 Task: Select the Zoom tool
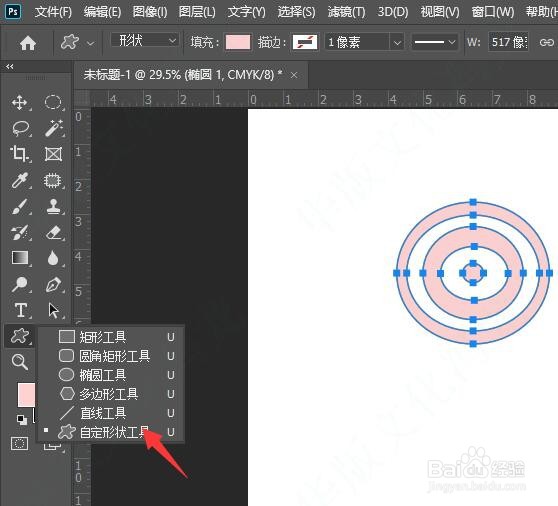coord(20,362)
